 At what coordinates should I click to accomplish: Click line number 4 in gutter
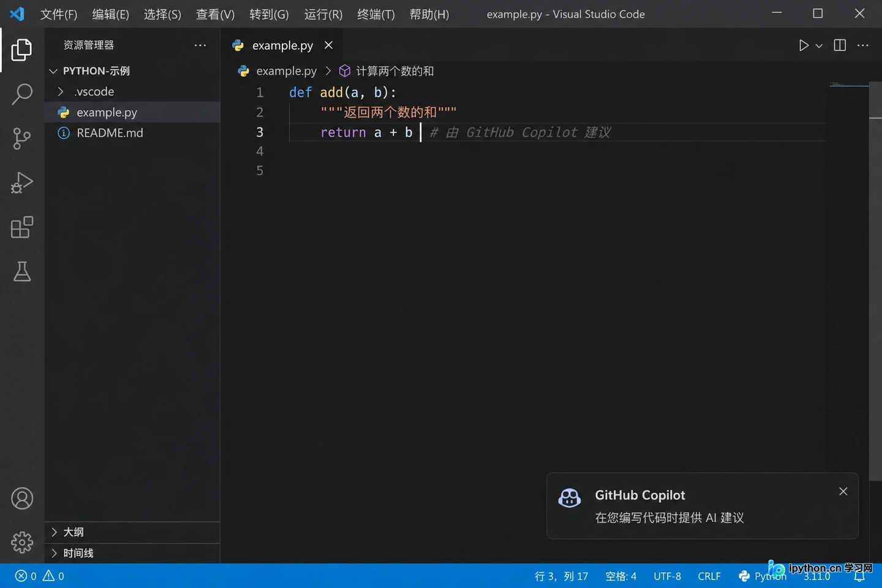coord(260,151)
